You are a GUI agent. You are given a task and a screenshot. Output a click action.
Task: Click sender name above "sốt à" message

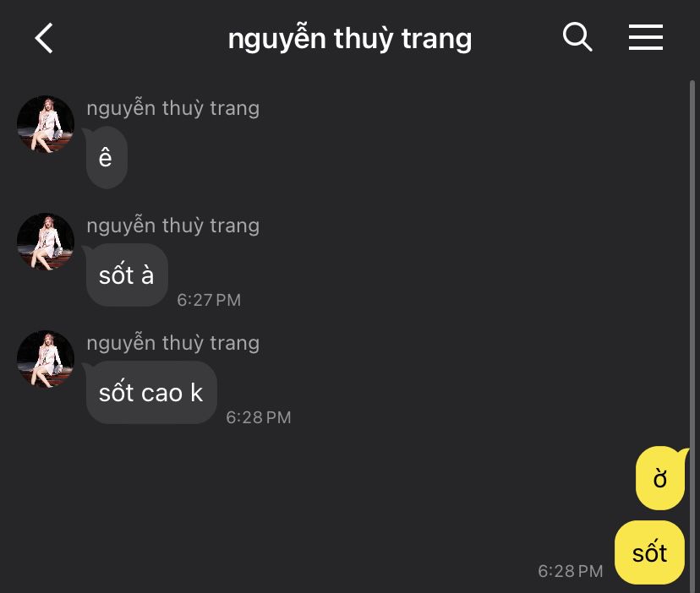pyautogui.click(x=172, y=226)
